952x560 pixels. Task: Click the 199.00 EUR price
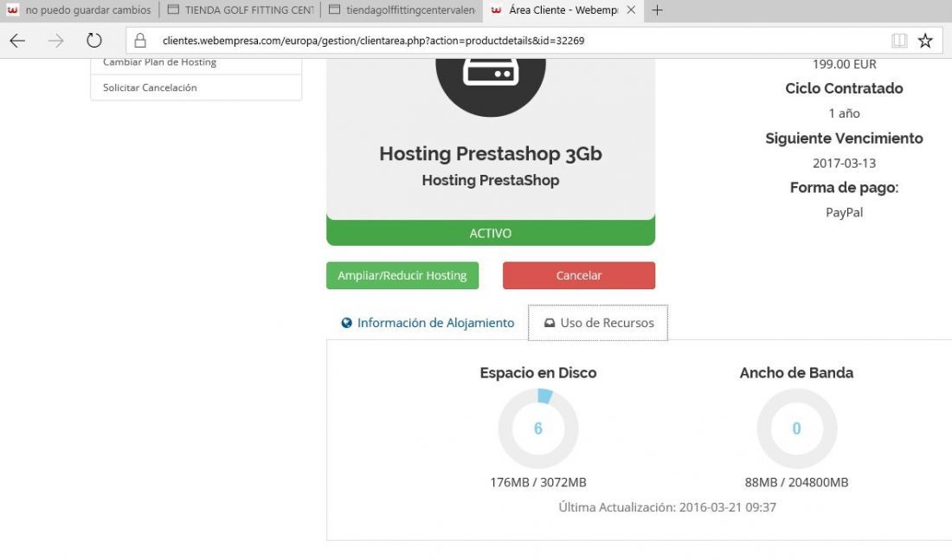[x=844, y=64]
